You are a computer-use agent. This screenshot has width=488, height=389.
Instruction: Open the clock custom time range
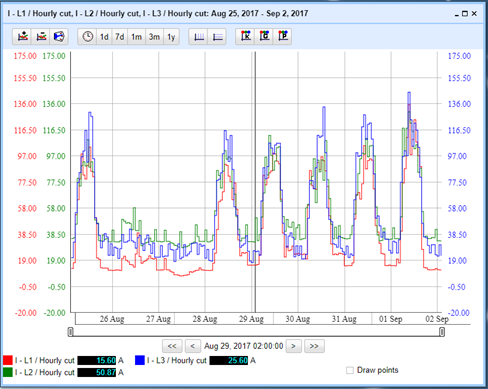(87, 36)
